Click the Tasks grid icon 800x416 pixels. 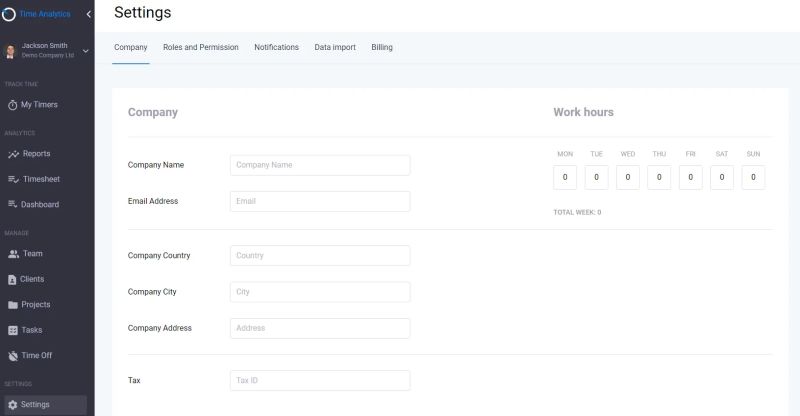(13, 330)
